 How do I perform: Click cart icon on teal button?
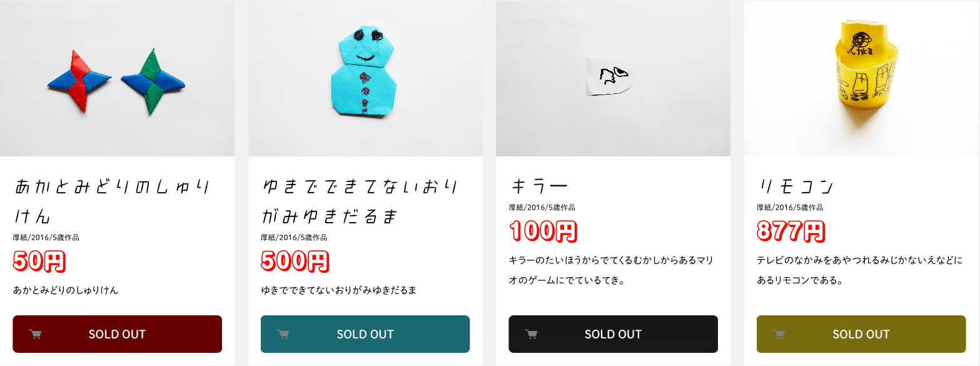pyautogui.click(x=283, y=334)
